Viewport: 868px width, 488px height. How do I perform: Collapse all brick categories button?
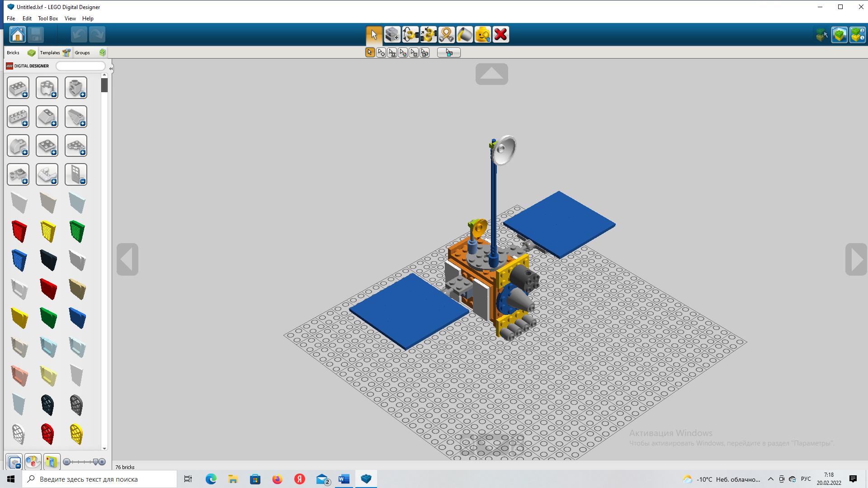pyautogui.click(x=14, y=462)
